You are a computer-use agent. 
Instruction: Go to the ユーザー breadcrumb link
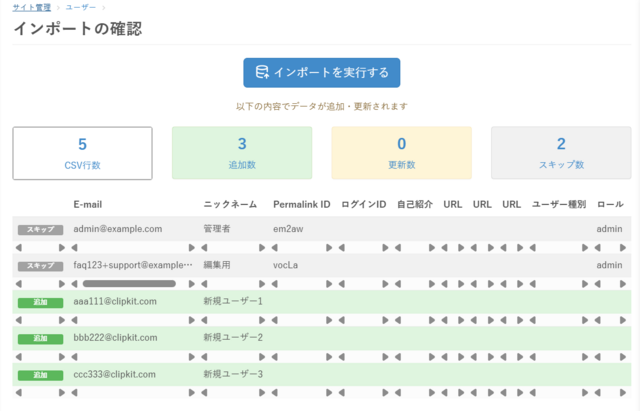pyautogui.click(x=80, y=7)
